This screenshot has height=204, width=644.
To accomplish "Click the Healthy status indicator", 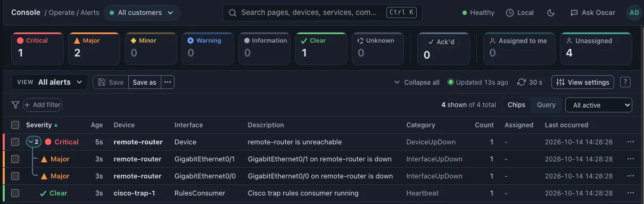I will coord(478,12).
